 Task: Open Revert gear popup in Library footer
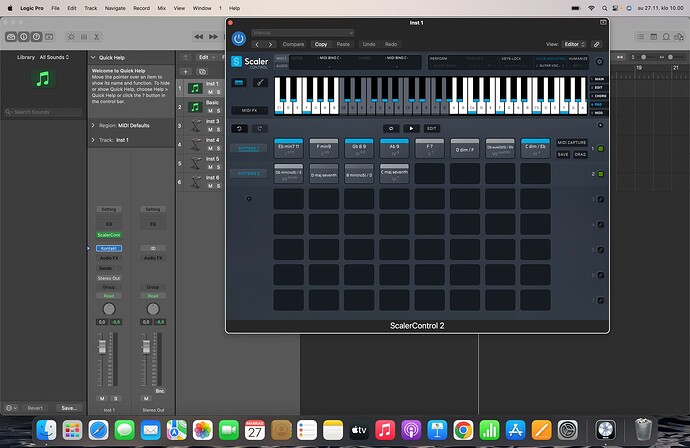pos(11,408)
